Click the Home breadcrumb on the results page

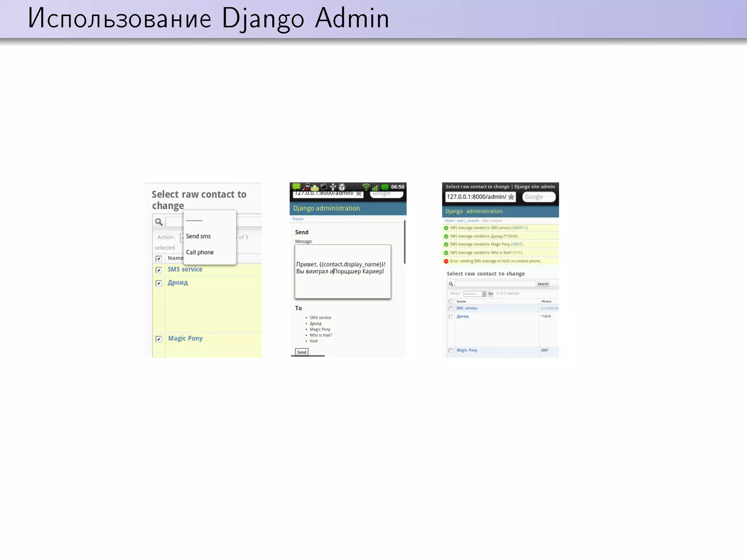click(x=449, y=221)
